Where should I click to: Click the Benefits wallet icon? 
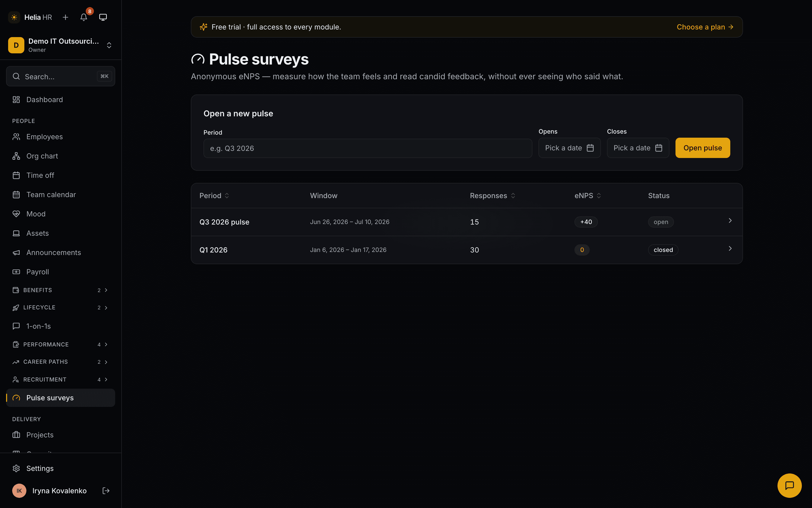(x=16, y=290)
